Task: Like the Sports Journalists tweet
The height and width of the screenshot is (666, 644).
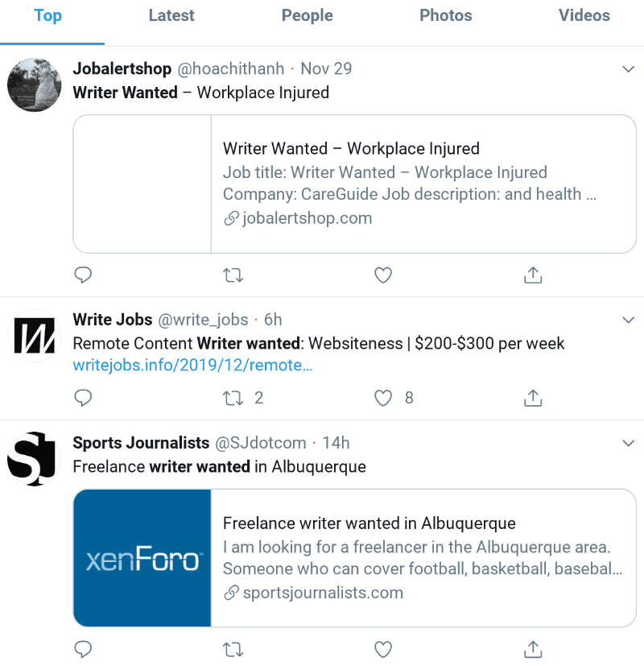Action: click(382, 649)
